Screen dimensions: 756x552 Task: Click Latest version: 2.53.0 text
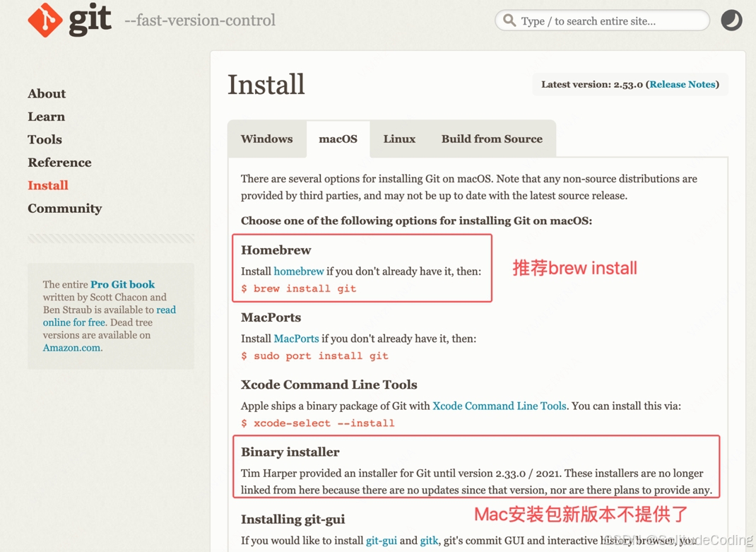click(592, 84)
